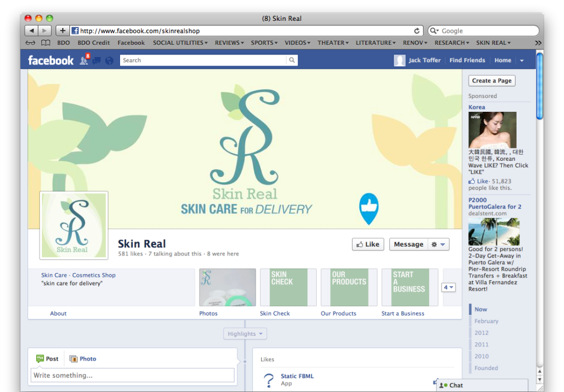Open the SPORTS bookmarks folder

[264, 43]
